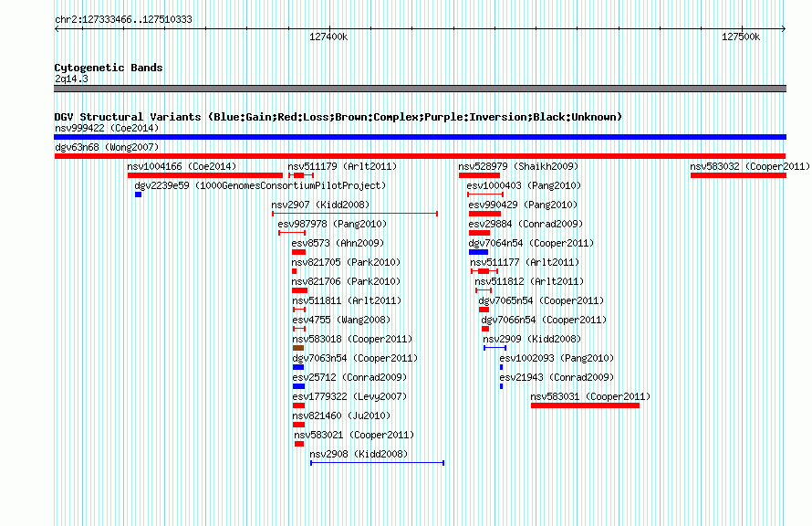This screenshot has width=812, height=526.
Task: Open nsv511811 (Arlt2011) variant
Action: pyautogui.click(x=347, y=300)
